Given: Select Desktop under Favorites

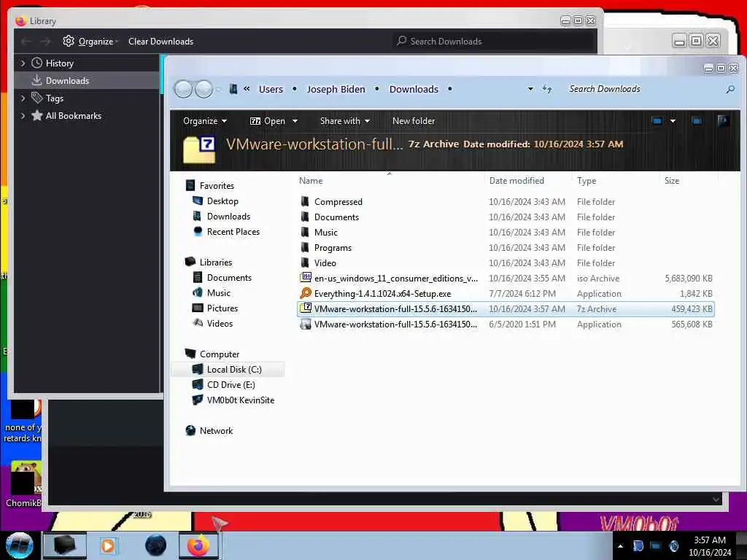Looking at the screenshot, I should tap(222, 201).
